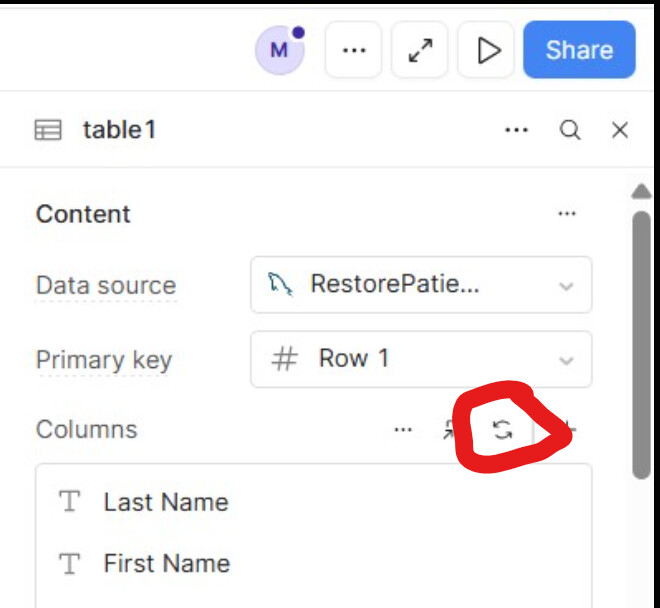Screen dimensions: 660x608
Task: Select the Last Name column
Action: click(166, 502)
